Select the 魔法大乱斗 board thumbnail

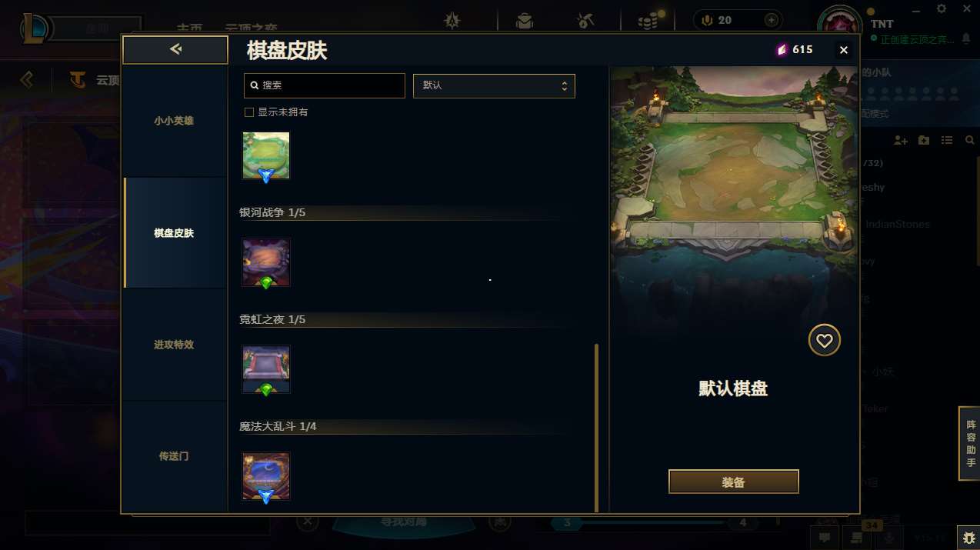click(266, 477)
